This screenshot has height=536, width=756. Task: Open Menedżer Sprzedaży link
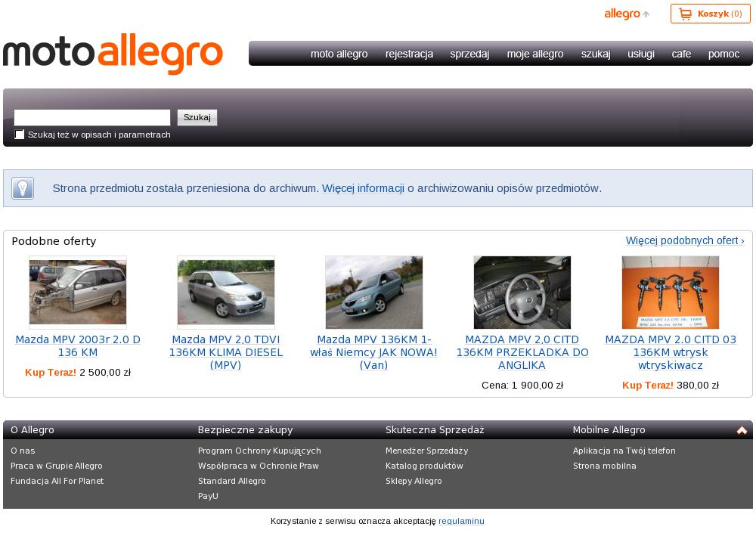[x=426, y=451]
